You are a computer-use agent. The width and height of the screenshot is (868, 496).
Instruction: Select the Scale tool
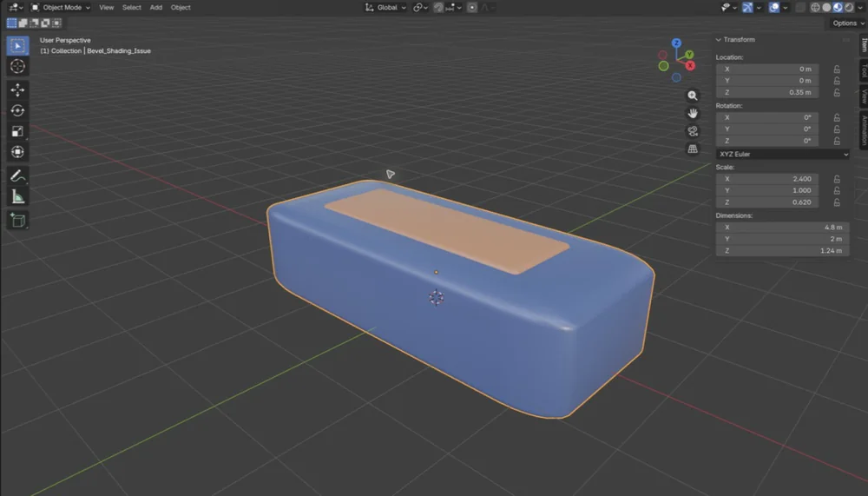[17, 131]
